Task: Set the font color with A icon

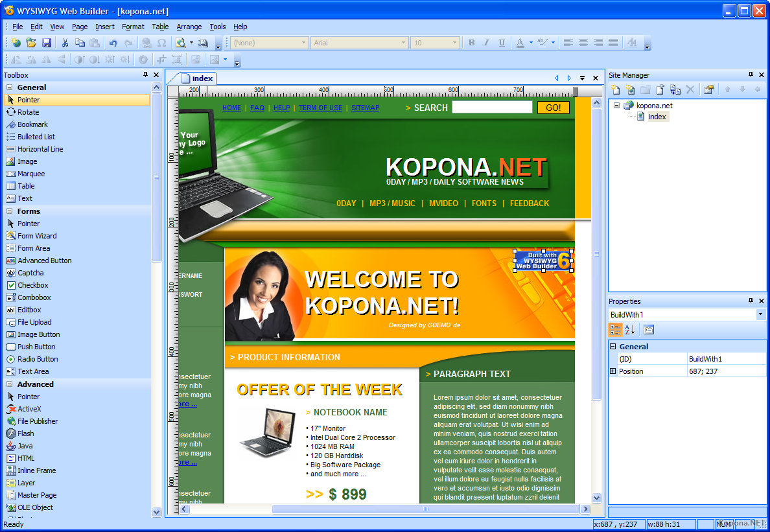Action: click(520, 43)
